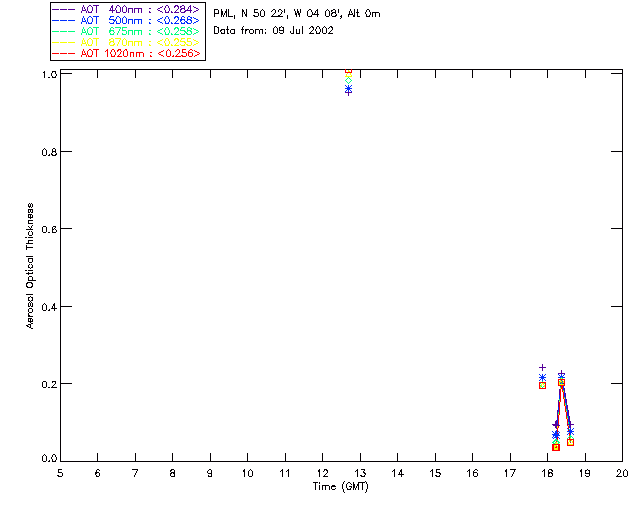
Task: Click the AOT 500nm legend entry
Action: point(127,20)
